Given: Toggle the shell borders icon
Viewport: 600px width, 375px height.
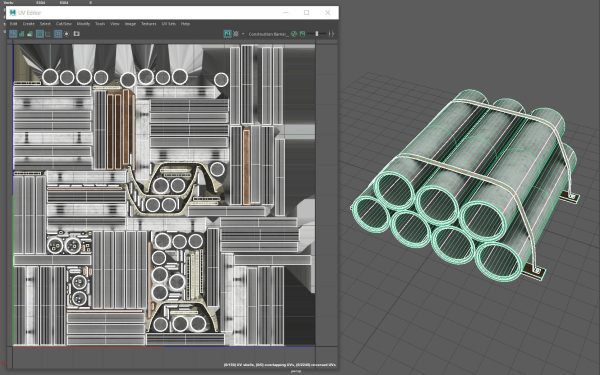Looking at the screenshot, I should click(x=48, y=34).
